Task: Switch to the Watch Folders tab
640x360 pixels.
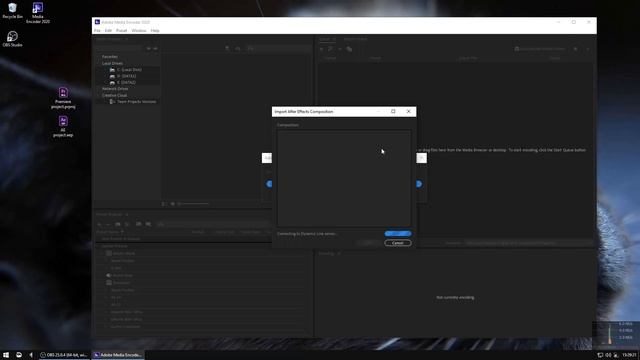Action: (x=356, y=39)
